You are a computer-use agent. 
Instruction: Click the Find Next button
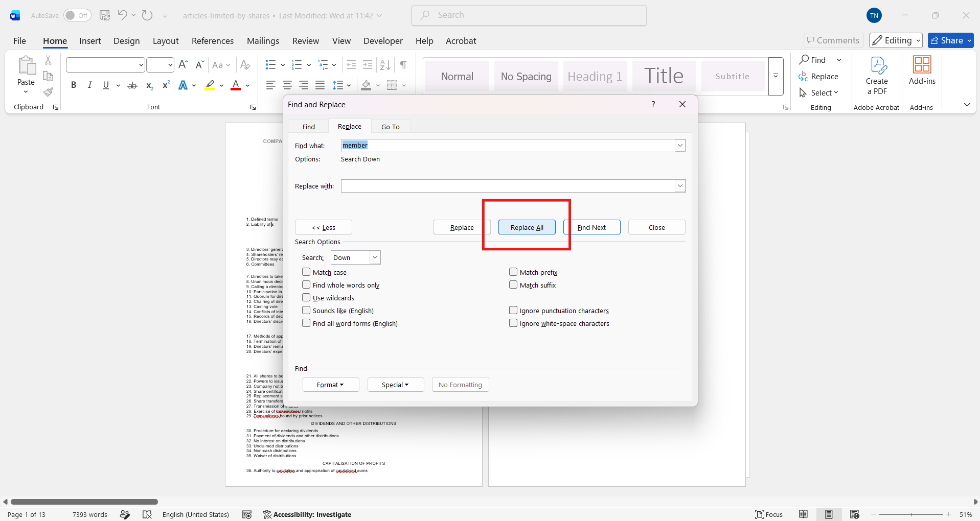coord(592,227)
